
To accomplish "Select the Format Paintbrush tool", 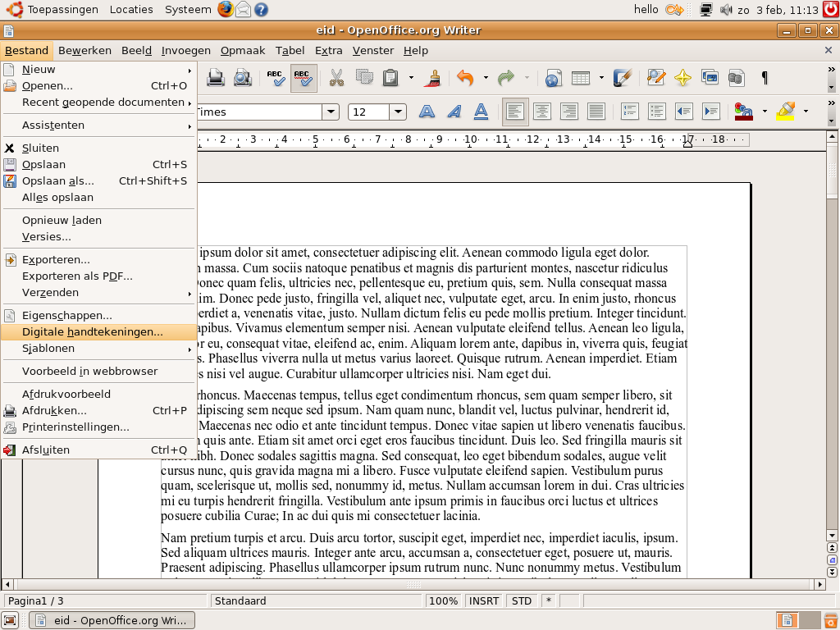I will pos(432,78).
